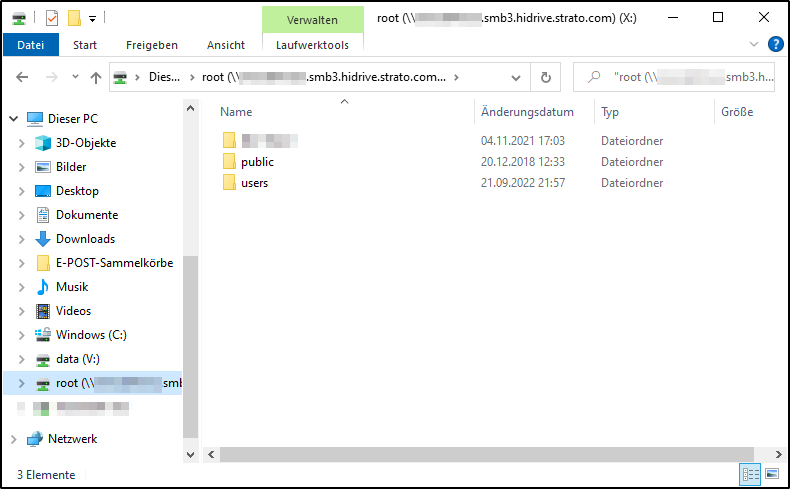Click the network drive icon in title bar

tap(19, 19)
